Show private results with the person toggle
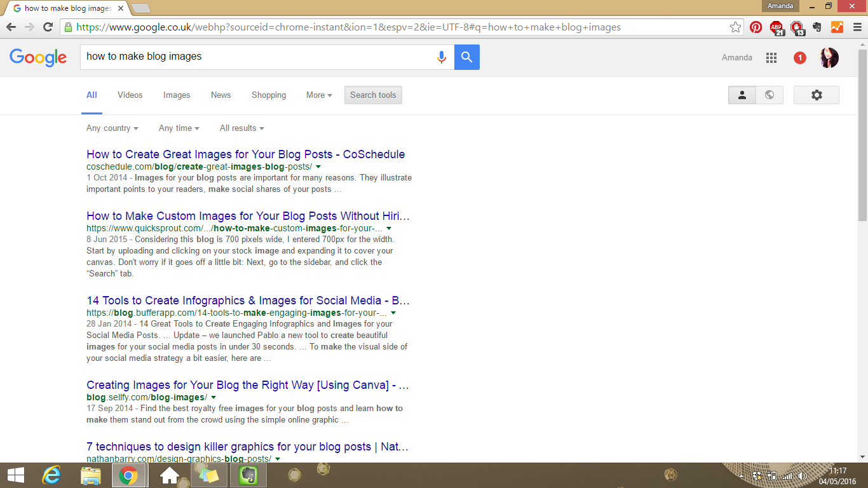The image size is (868, 488). (x=742, y=95)
